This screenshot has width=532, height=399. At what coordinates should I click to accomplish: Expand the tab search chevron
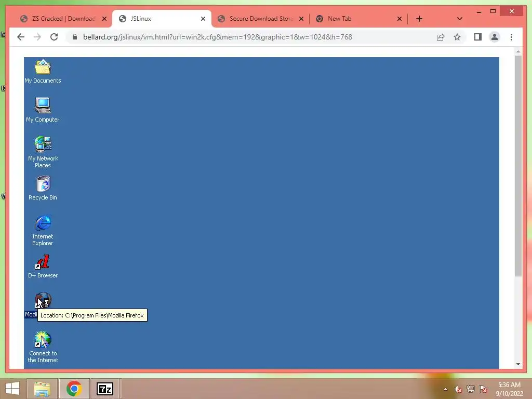(x=459, y=19)
